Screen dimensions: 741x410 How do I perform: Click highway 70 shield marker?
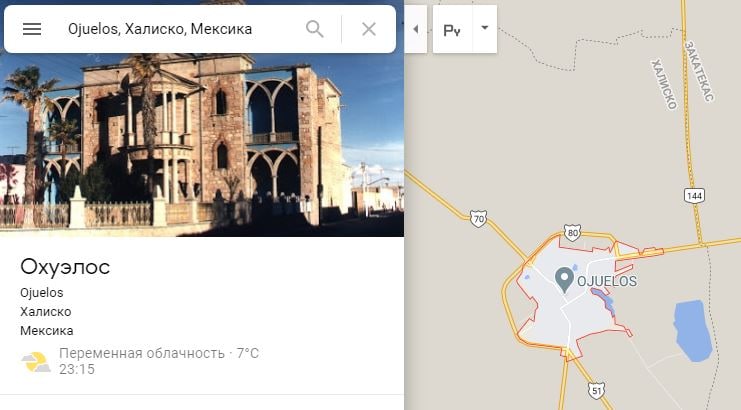tap(479, 218)
